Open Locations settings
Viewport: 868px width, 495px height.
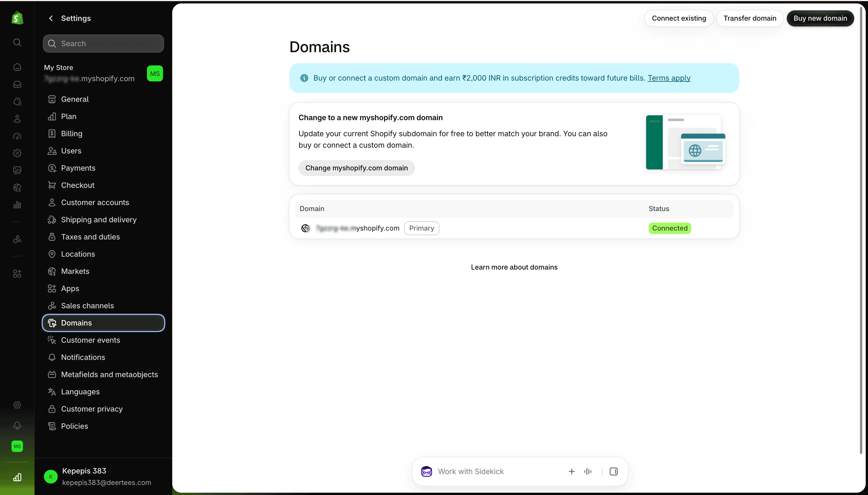(x=103, y=254)
